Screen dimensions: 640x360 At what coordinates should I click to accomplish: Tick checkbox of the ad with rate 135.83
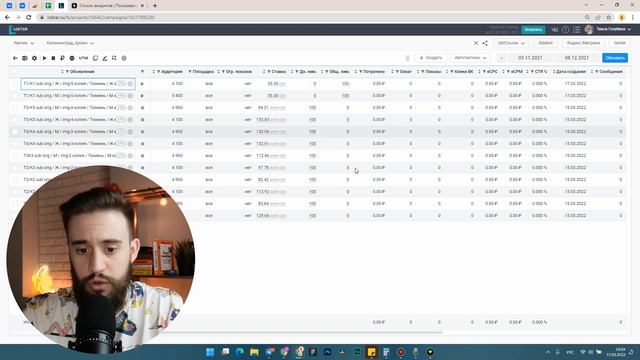(x=15, y=120)
